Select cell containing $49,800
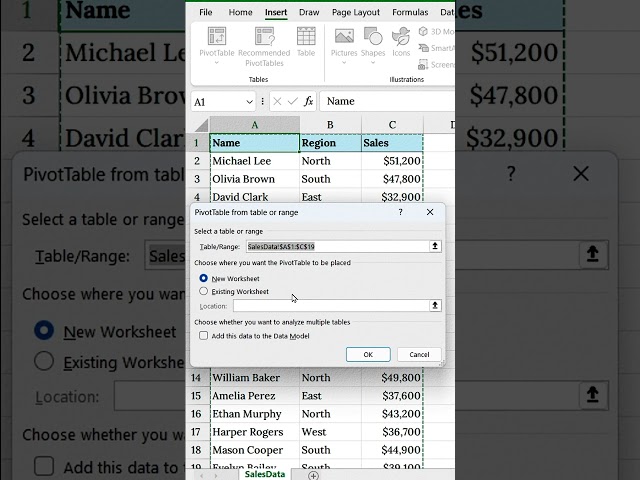The height and width of the screenshot is (480, 640). (x=392, y=378)
